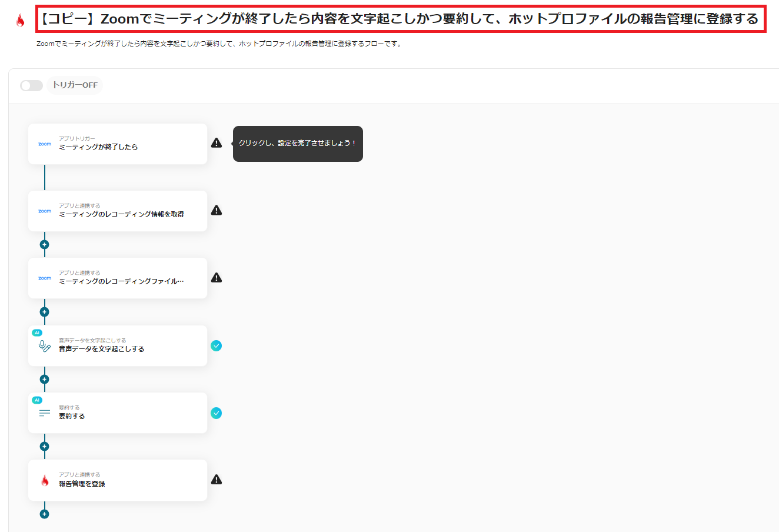This screenshot has height=532, width=779.
Task: Click the checkmark on the 要約する step
Action: (x=216, y=413)
